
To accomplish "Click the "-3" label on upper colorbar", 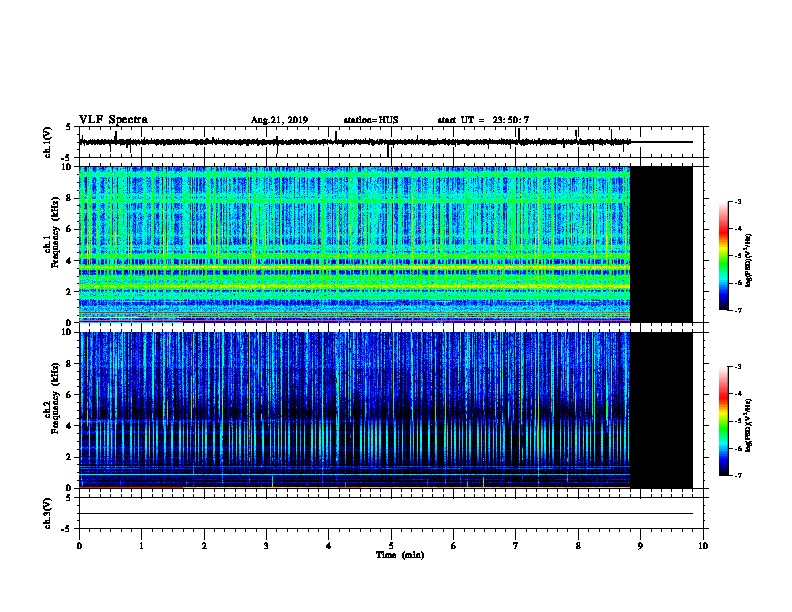I will pyautogui.click(x=738, y=201).
